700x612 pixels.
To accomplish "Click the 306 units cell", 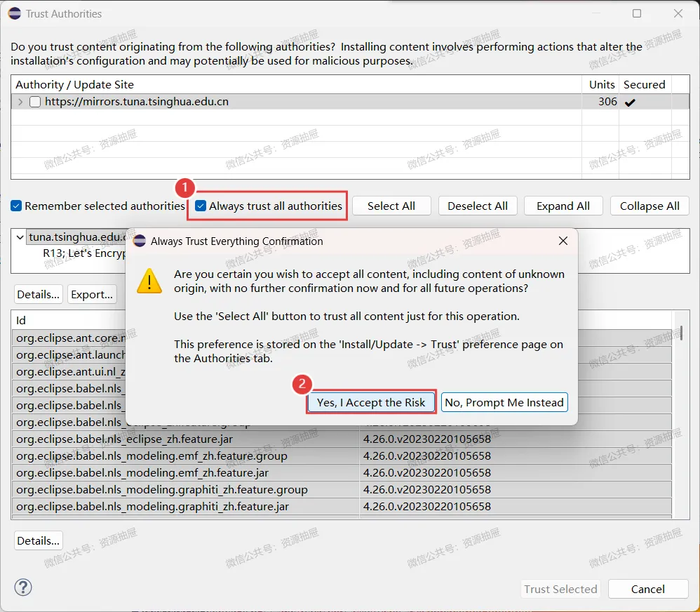I will 600,102.
